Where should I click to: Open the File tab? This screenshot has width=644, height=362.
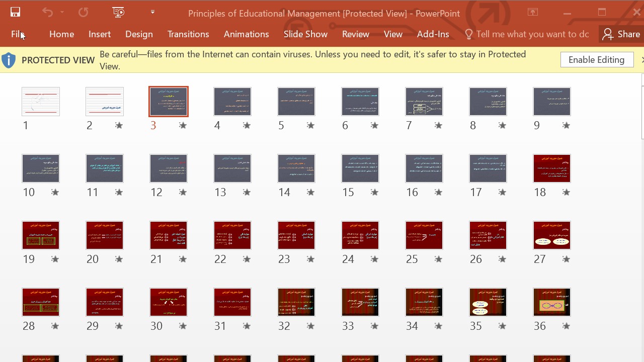[x=18, y=34]
